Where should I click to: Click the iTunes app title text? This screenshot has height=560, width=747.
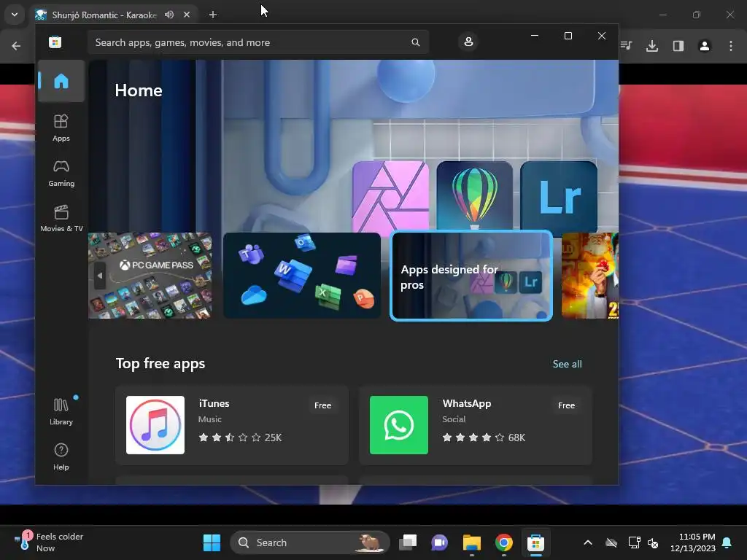click(x=214, y=403)
